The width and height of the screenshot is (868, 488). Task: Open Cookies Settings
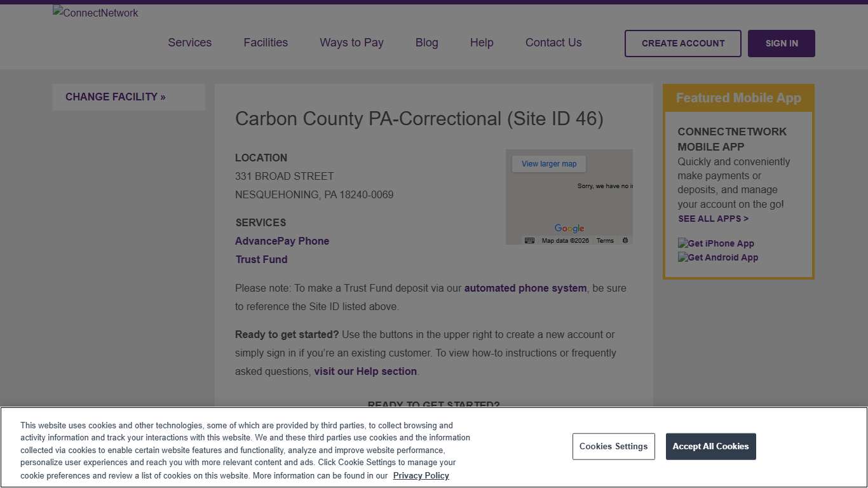click(x=613, y=446)
